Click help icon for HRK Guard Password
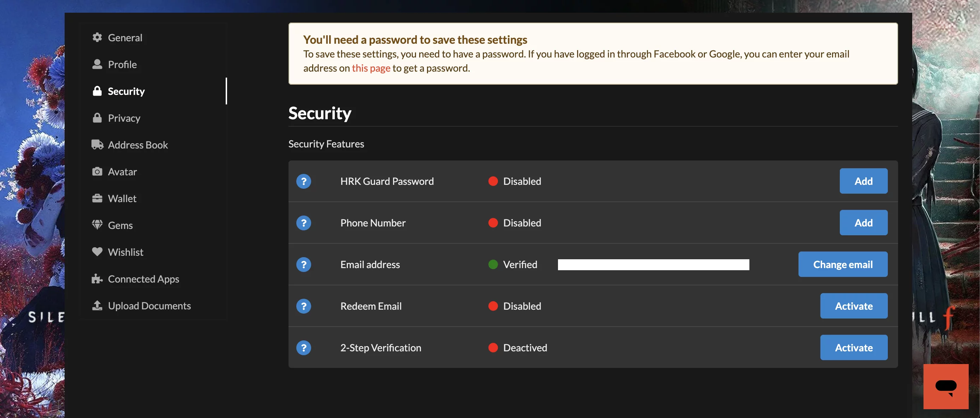The image size is (980, 418). 303,181
